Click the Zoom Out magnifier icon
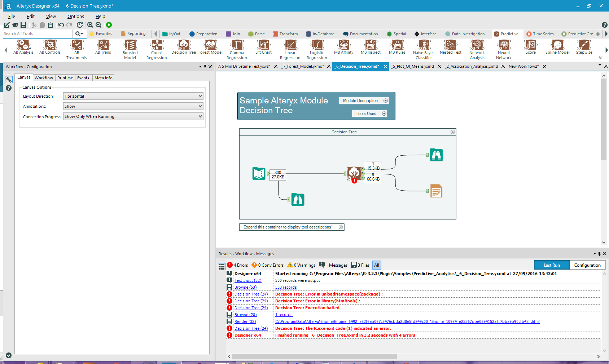Viewport: 609px width, 364px height. (x=98, y=25)
